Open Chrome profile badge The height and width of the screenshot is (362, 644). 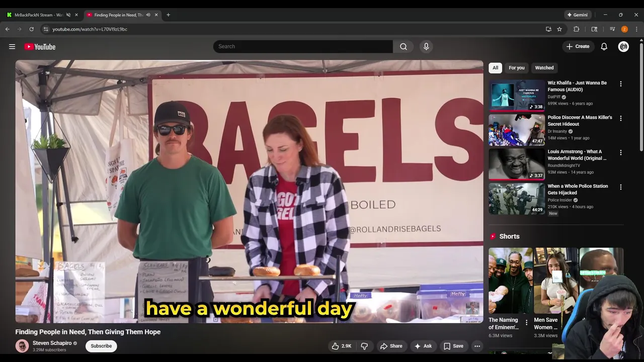pyautogui.click(x=624, y=29)
